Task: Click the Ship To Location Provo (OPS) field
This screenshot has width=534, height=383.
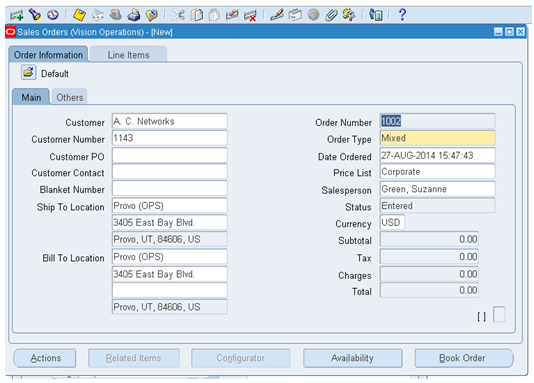Action: tap(170, 206)
